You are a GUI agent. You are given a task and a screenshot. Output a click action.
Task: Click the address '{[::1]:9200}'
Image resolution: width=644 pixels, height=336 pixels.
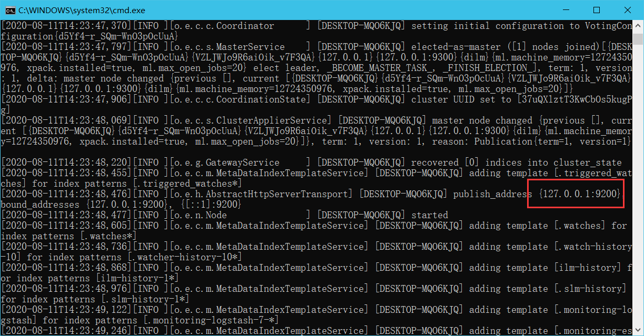(x=211, y=205)
